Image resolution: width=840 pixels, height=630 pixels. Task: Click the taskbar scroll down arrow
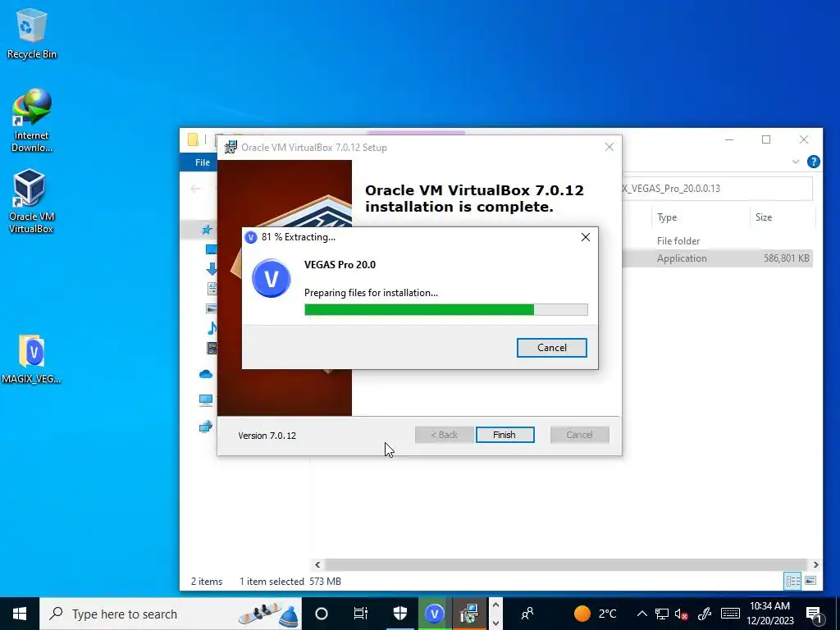495,623
